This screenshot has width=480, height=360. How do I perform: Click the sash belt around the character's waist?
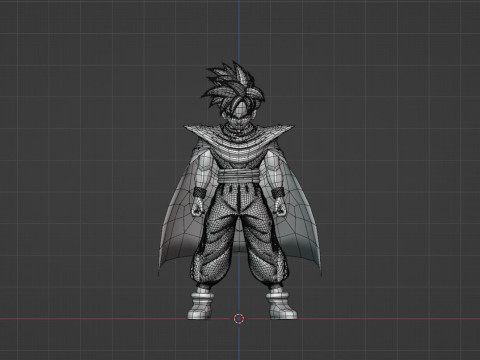tap(239, 176)
